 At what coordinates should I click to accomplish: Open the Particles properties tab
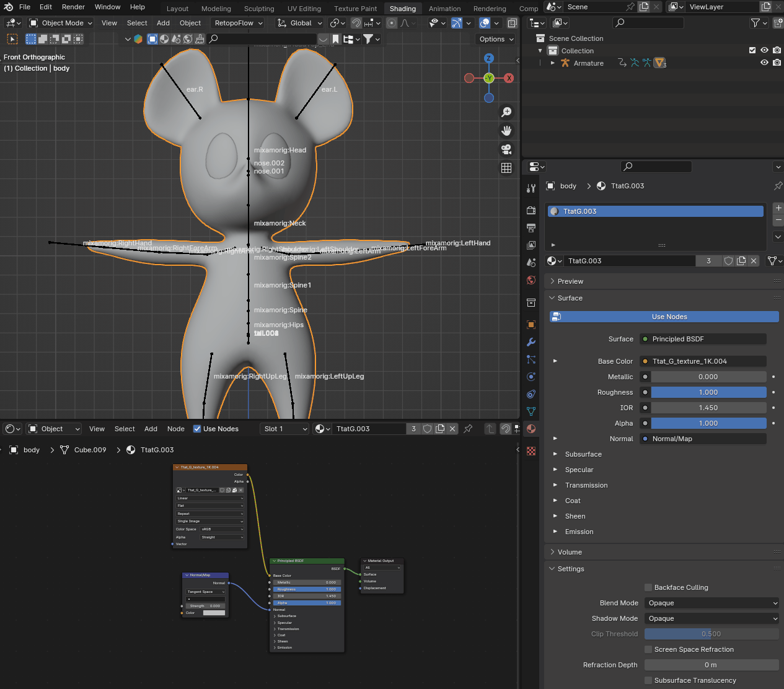pyautogui.click(x=531, y=359)
